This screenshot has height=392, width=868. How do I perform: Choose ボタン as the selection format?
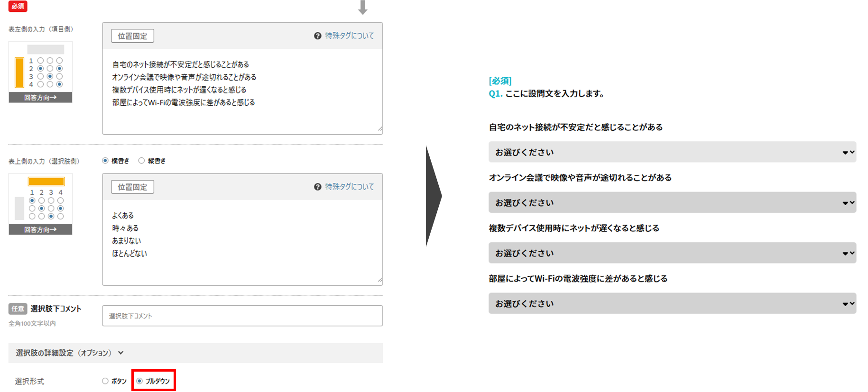pos(105,381)
